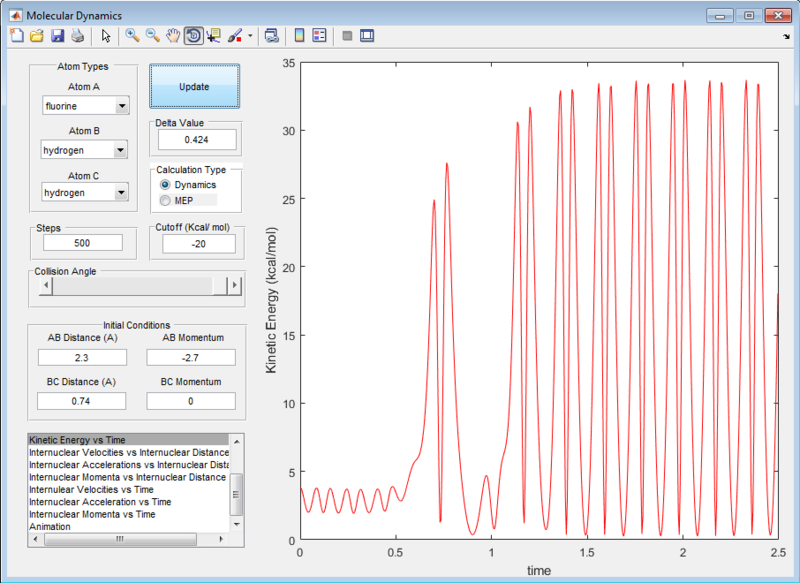Insert a colorbar with the toolbar icon
The height and width of the screenshot is (583, 800).
click(299, 36)
